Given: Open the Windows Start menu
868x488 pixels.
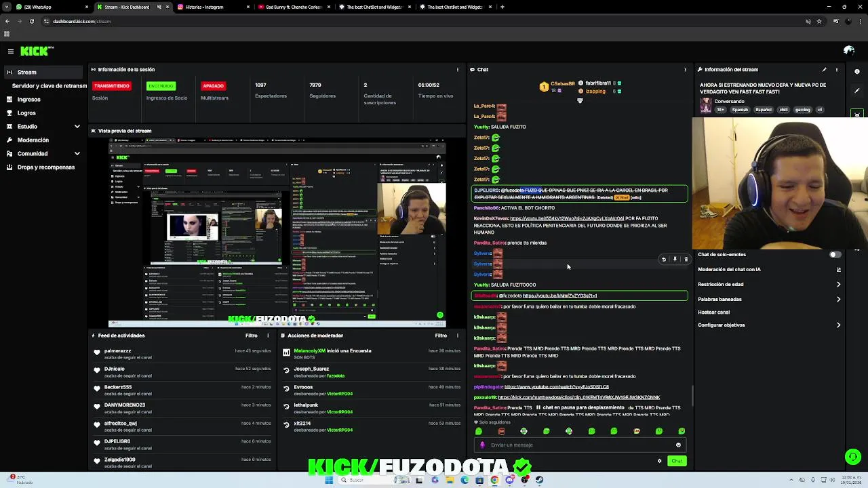Looking at the screenshot, I should [329, 480].
